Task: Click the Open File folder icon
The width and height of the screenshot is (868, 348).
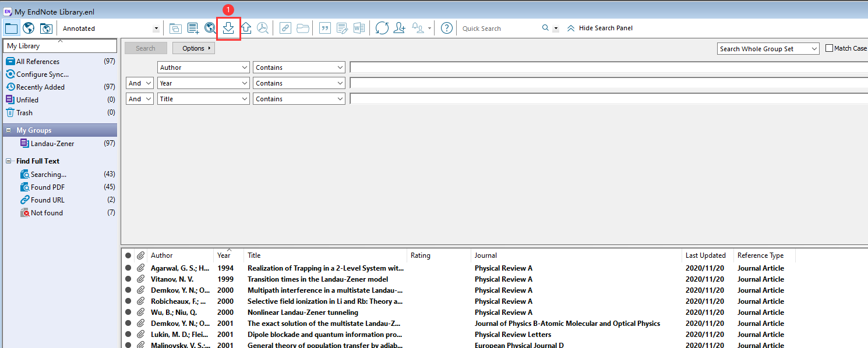Action: 303,28
